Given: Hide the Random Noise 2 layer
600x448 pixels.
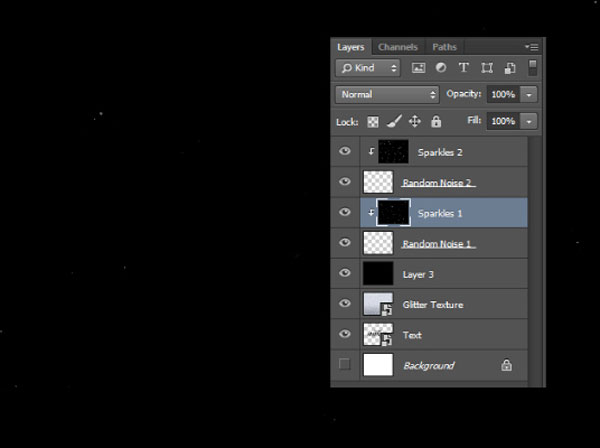Looking at the screenshot, I should point(345,181).
